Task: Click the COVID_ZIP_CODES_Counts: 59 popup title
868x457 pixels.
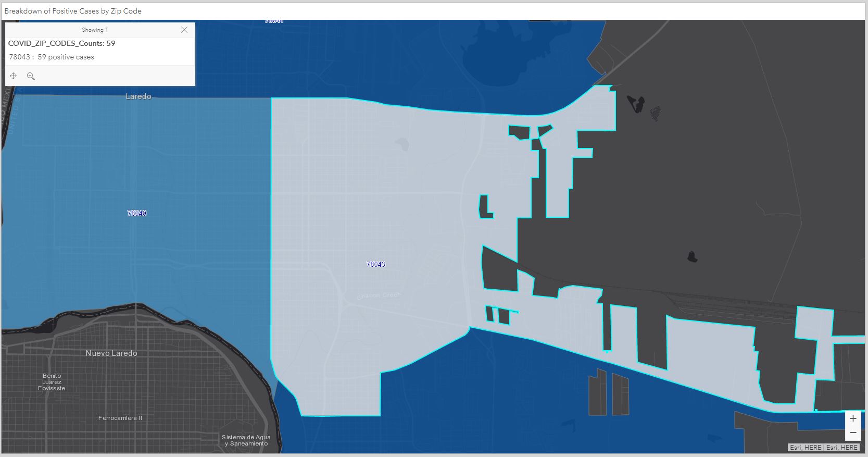Action: (x=61, y=43)
